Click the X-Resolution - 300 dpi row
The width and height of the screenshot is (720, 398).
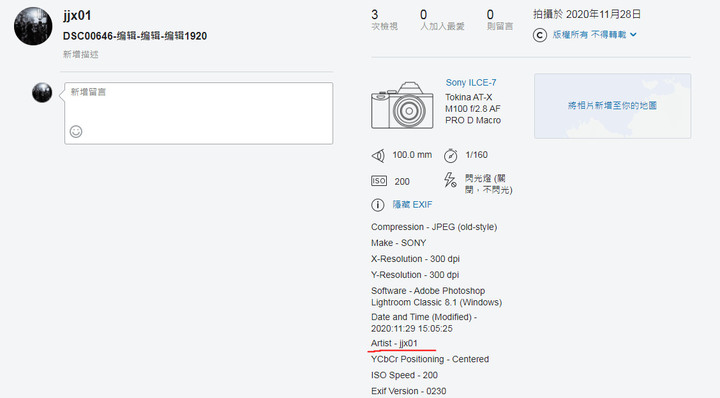point(415,259)
